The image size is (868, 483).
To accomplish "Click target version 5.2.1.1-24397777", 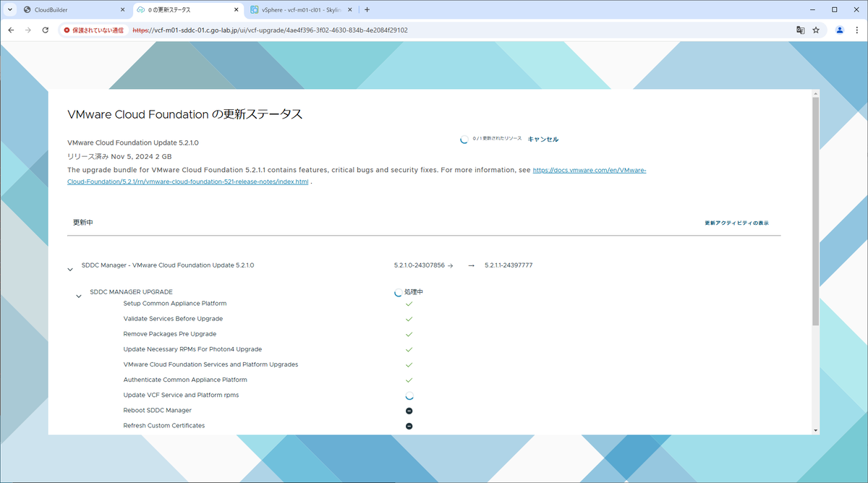I will point(509,265).
